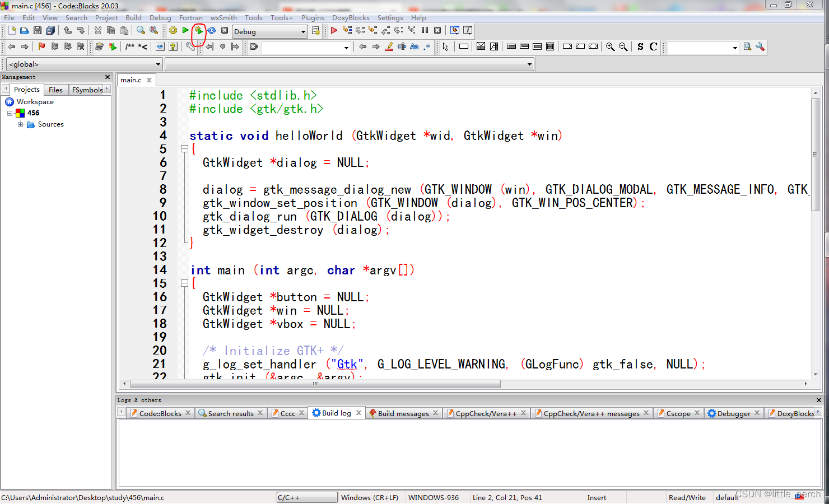Open the Debugger log tab
Viewport: 829px width, 504px height.
(733, 413)
